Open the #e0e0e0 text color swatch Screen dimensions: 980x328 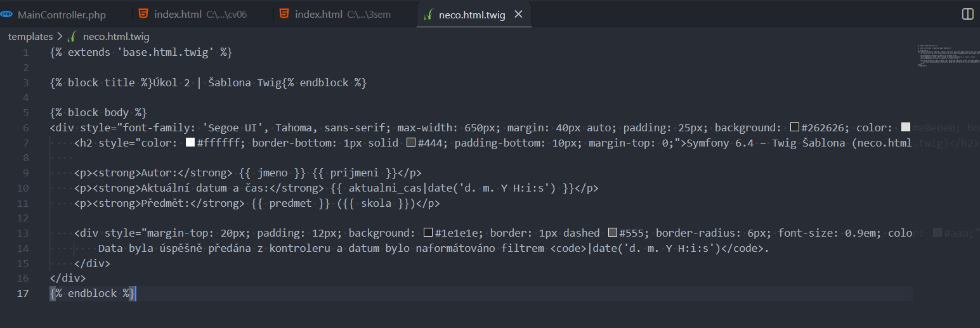pos(906,128)
